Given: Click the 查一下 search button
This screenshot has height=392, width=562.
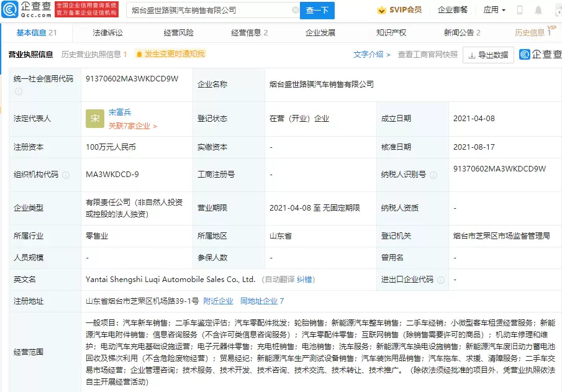Looking at the screenshot, I should (x=317, y=11).
